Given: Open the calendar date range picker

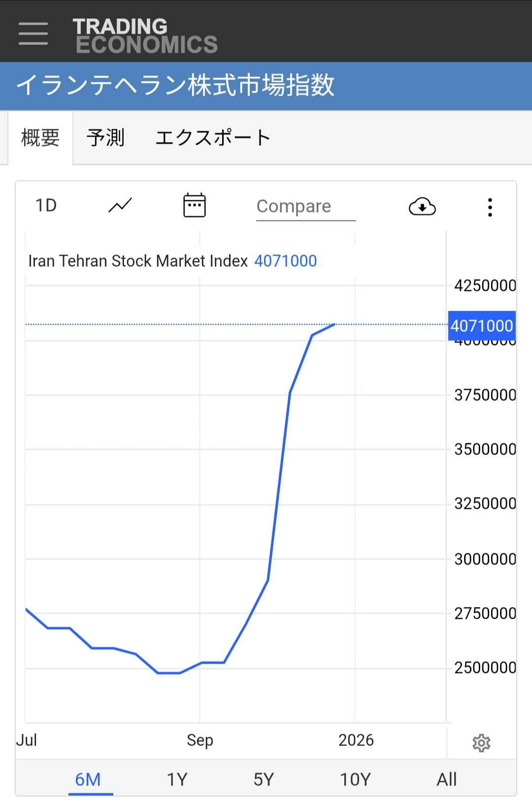Looking at the screenshot, I should (195, 205).
